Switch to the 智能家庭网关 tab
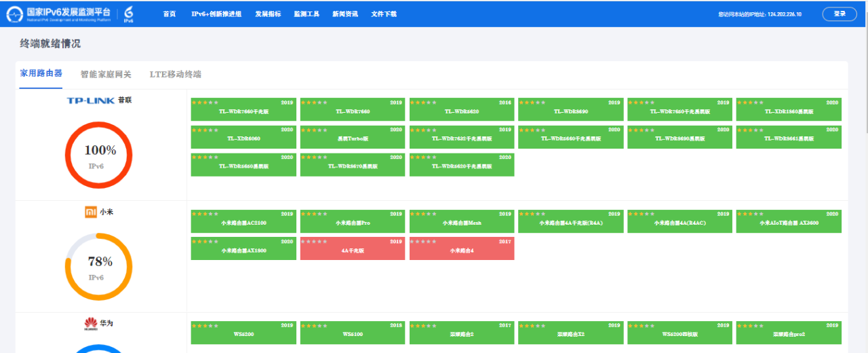868x353 pixels. (x=106, y=75)
